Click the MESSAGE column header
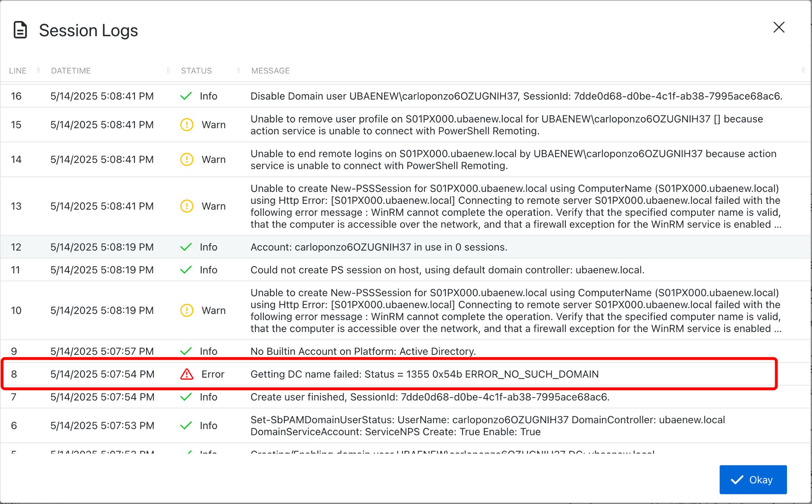Viewport: 812px width, 504px height. point(270,71)
